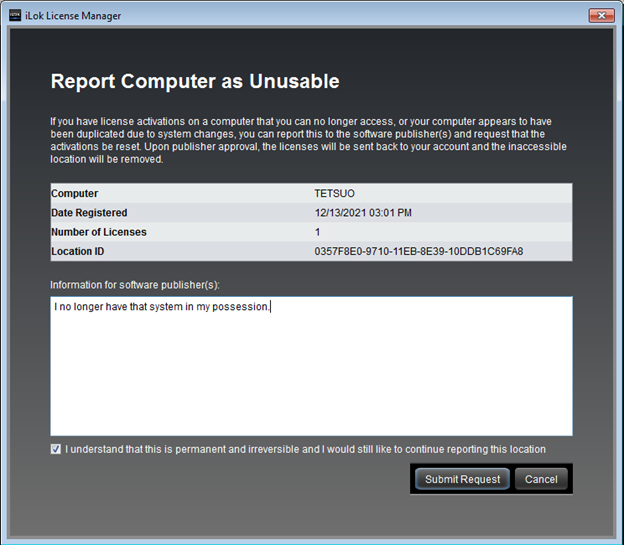
Task: Click the Number of Licenses label
Action: point(99,232)
